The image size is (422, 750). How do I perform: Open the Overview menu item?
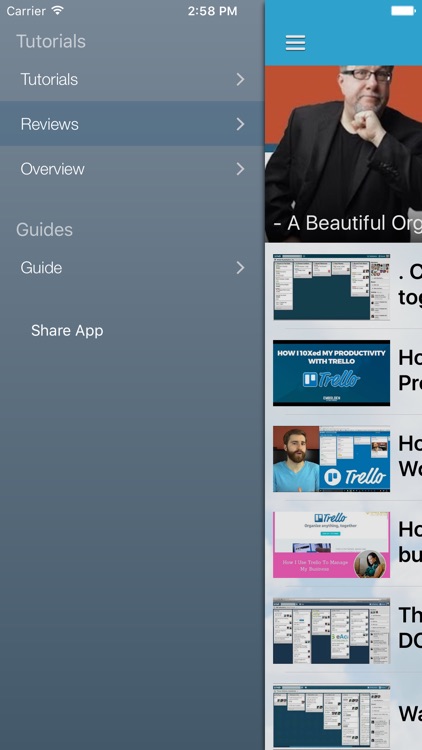[x=132, y=169]
